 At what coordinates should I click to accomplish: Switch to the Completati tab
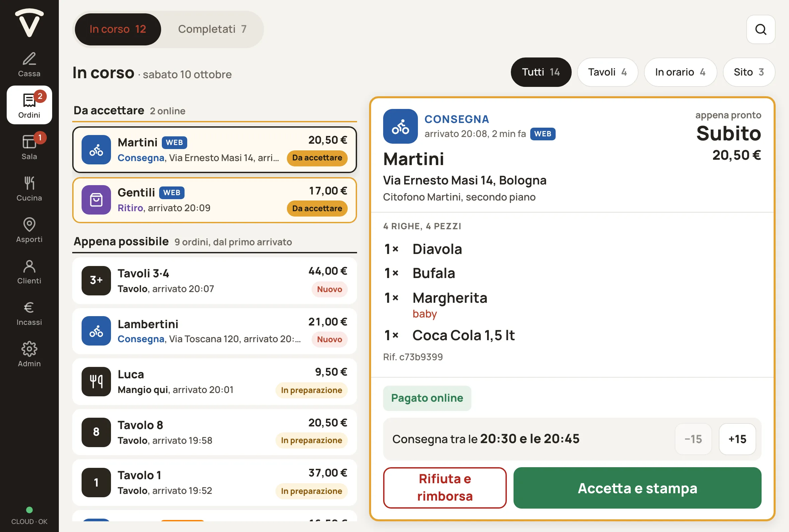coord(212,29)
